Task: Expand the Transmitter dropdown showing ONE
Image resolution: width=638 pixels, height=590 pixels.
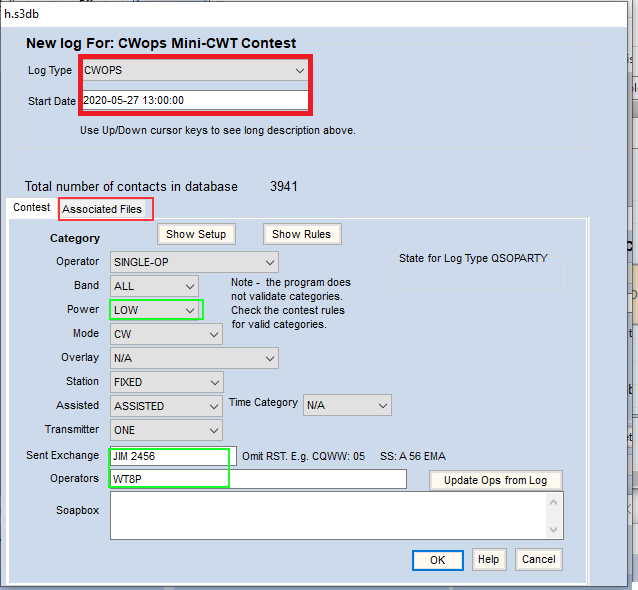Action: pos(166,430)
